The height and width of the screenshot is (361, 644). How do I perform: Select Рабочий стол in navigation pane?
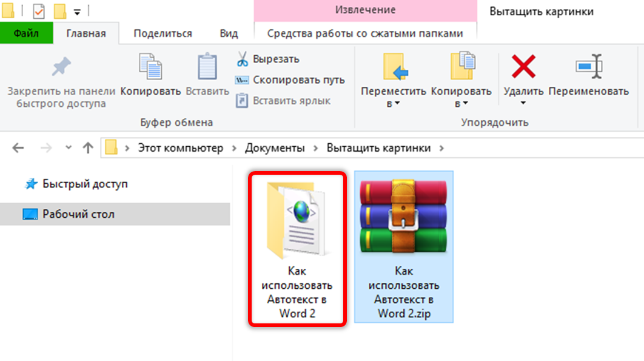click(x=115, y=214)
